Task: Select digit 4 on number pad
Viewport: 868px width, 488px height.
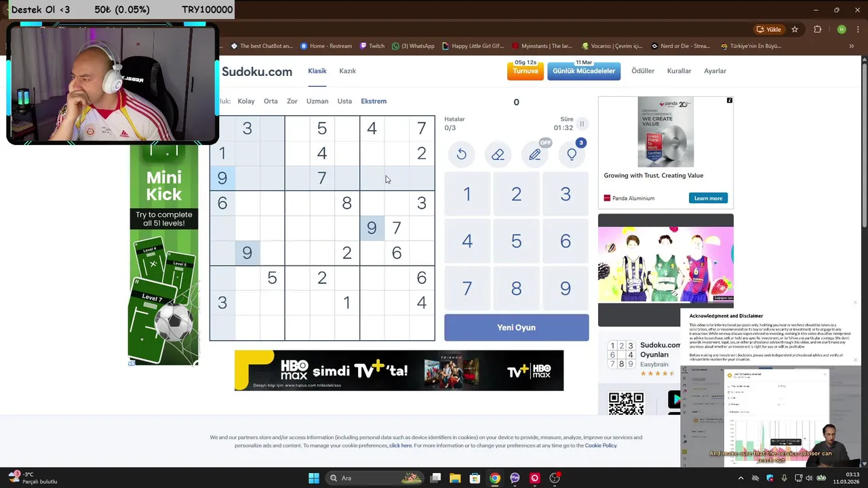Action: (467, 241)
